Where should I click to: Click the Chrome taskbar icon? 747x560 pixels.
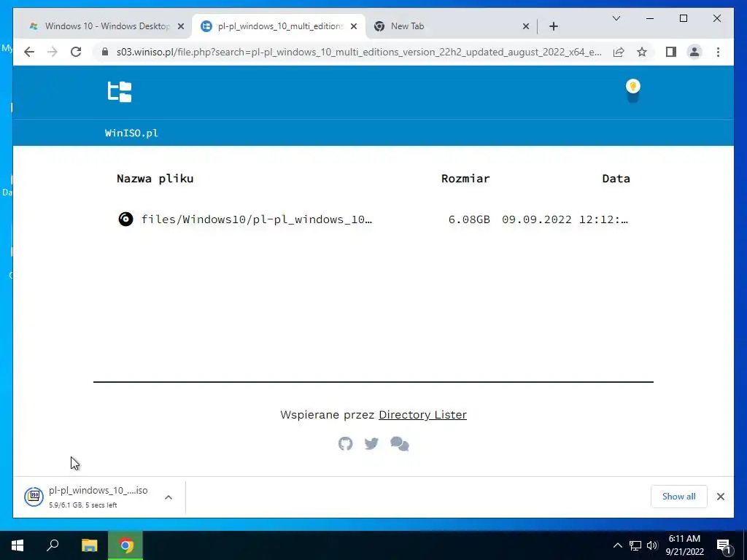(x=125, y=545)
